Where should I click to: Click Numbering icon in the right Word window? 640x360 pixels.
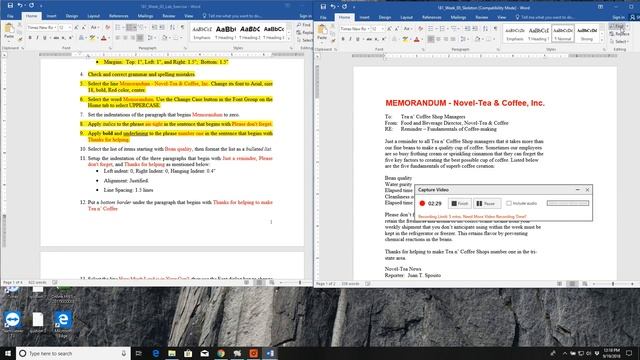tap(443, 29)
